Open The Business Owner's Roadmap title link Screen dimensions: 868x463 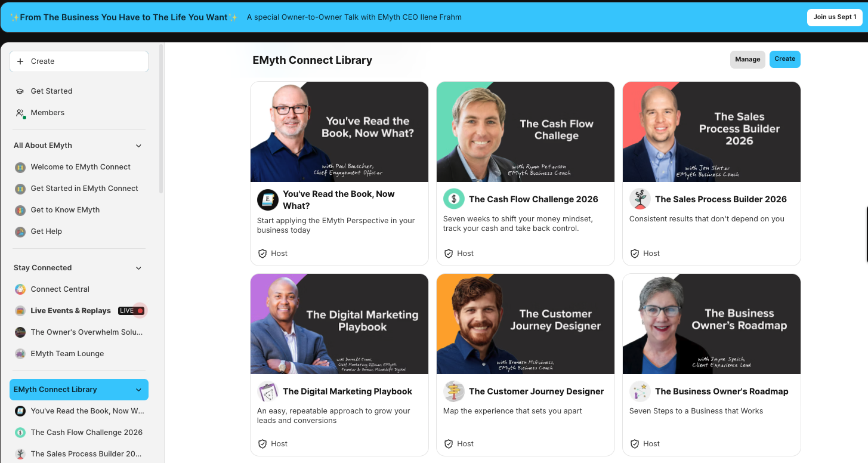[722, 391]
